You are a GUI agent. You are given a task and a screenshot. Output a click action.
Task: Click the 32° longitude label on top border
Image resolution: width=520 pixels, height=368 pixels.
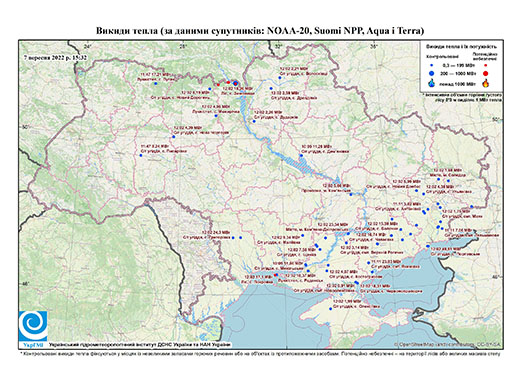pos(278,46)
